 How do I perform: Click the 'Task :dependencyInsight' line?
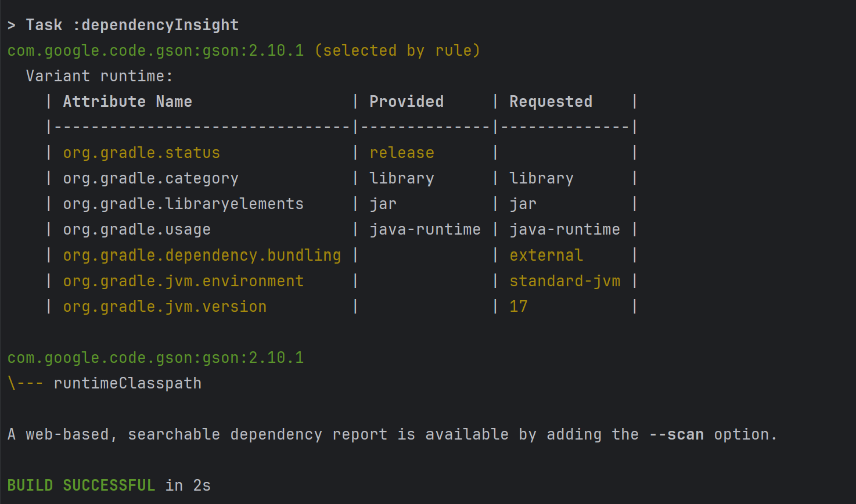coord(123,25)
